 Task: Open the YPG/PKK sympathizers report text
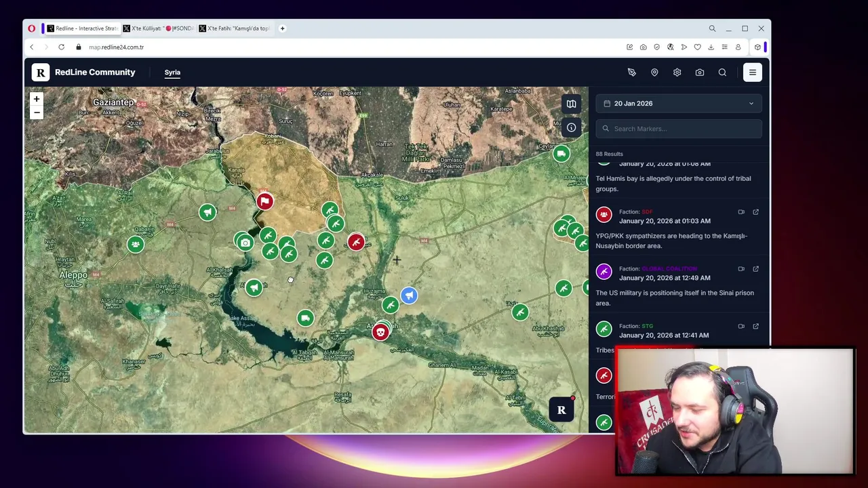tap(671, 241)
